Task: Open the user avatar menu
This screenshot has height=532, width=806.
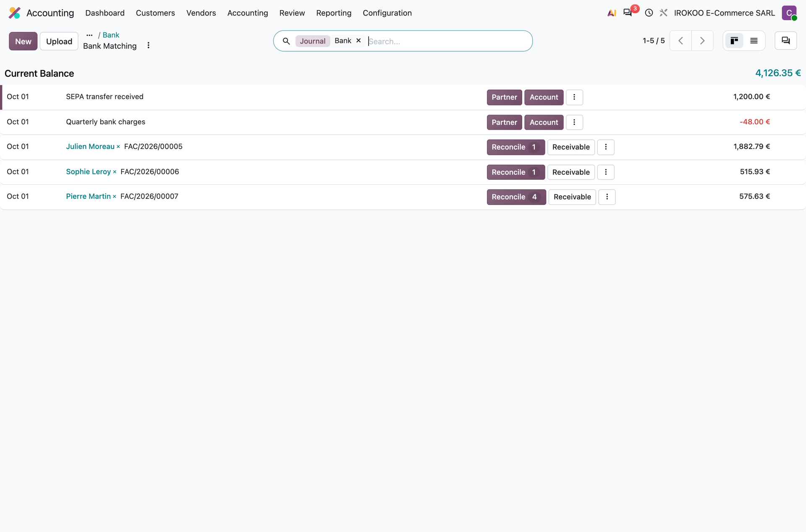Action: 789,13
